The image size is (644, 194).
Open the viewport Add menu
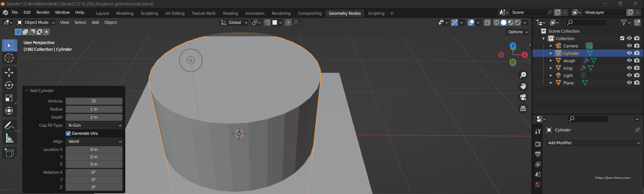[95, 23]
